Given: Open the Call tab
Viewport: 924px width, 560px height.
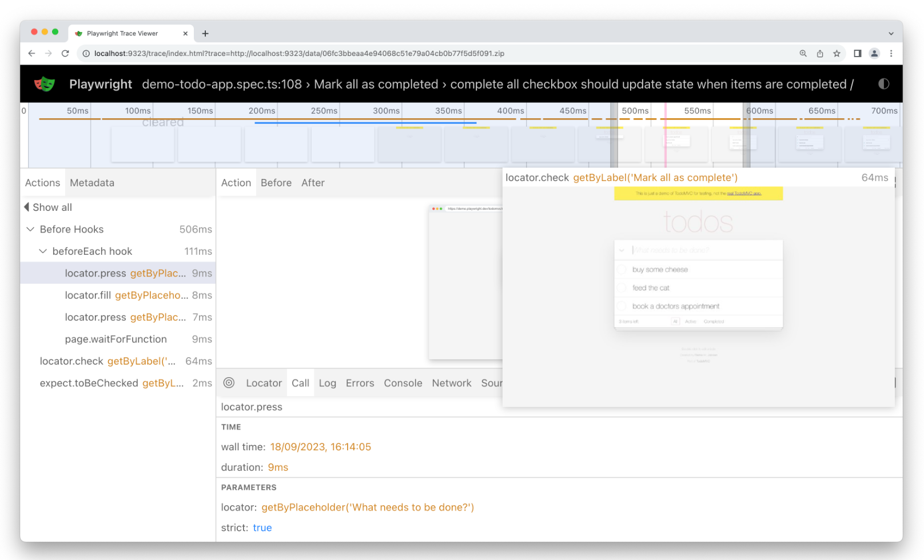Looking at the screenshot, I should (x=300, y=383).
